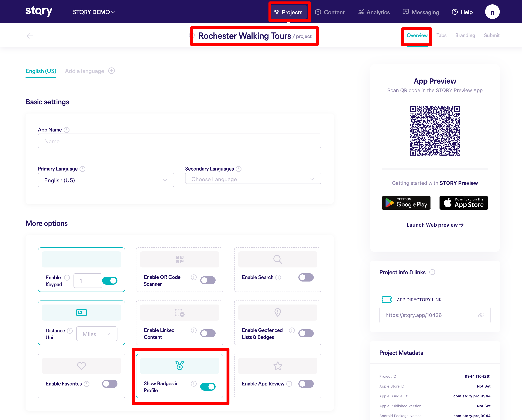Switch to the Branding tab

[465, 35]
